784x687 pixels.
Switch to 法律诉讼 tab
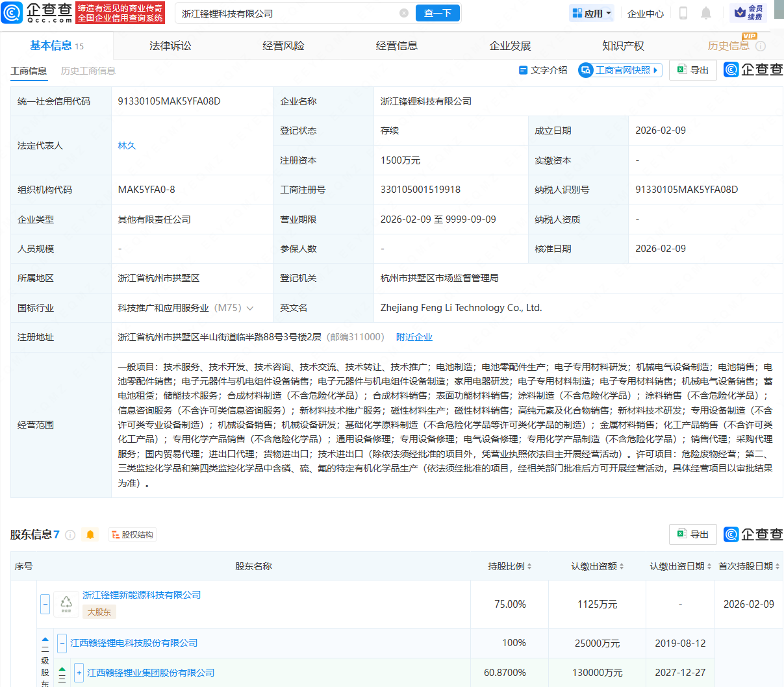point(170,46)
